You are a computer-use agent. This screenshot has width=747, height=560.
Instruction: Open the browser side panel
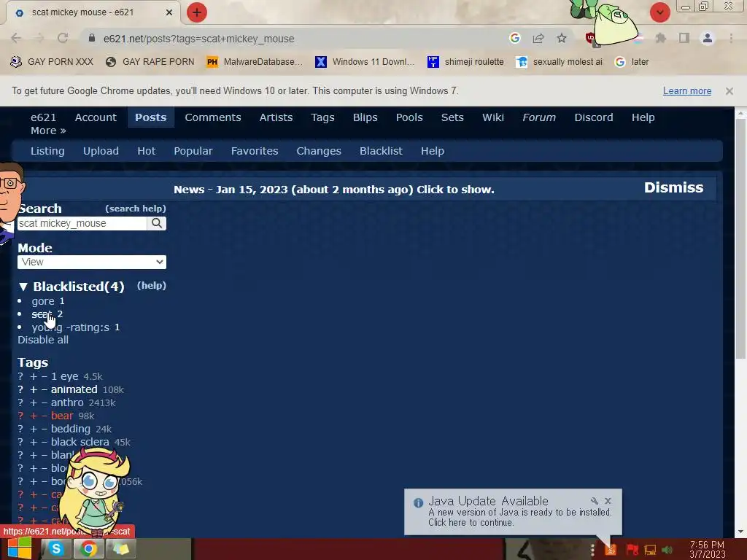click(x=684, y=38)
